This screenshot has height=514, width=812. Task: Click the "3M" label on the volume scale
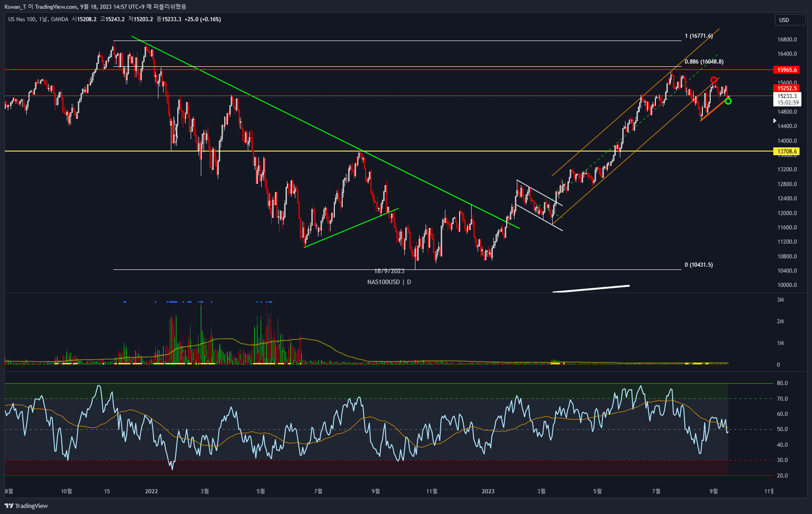point(780,300)
